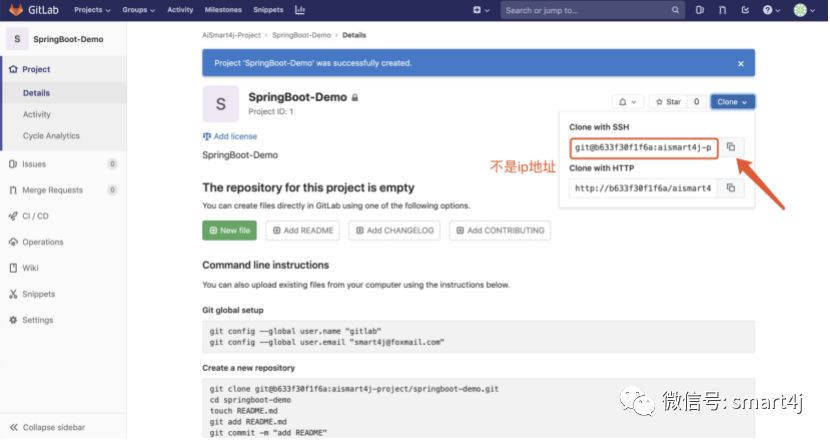Image resolution: width=830 pixels, height=440 pixels.
Task: Click SpringBoot-Demo breadcrumb link
Action: [301, 35]
